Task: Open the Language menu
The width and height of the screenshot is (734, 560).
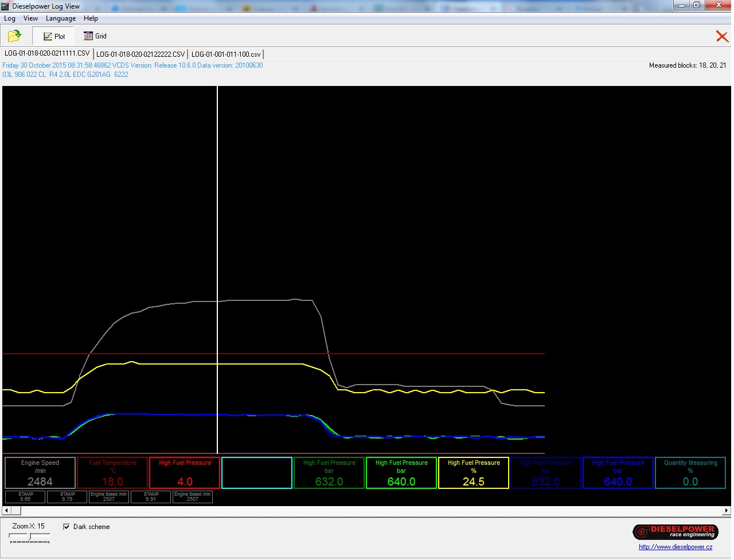Action: click(x=61, y=18)
